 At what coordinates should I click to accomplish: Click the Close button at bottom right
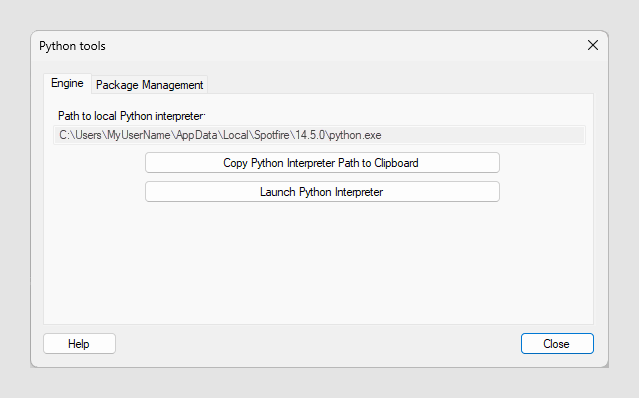point(557,344)
